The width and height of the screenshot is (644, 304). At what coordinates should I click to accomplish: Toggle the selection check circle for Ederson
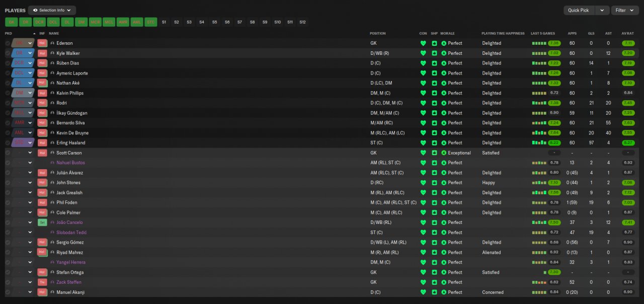point(8,43)
